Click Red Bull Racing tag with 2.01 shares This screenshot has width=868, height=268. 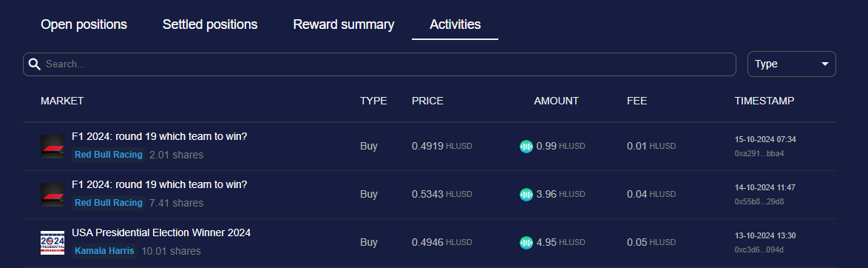point(109,155)
